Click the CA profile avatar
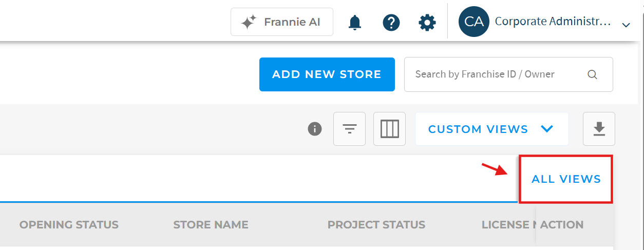This screenshot has height=250, width=644. [473, 22]
